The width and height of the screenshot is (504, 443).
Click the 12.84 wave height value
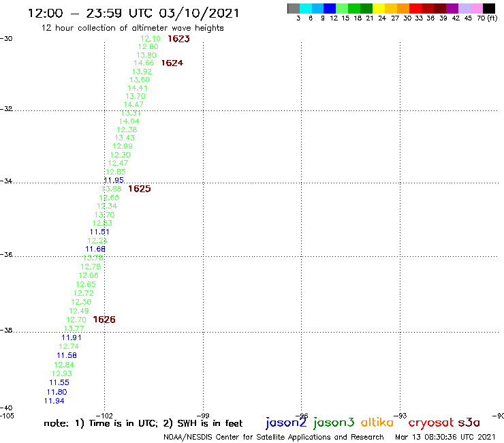click(64, 365)
